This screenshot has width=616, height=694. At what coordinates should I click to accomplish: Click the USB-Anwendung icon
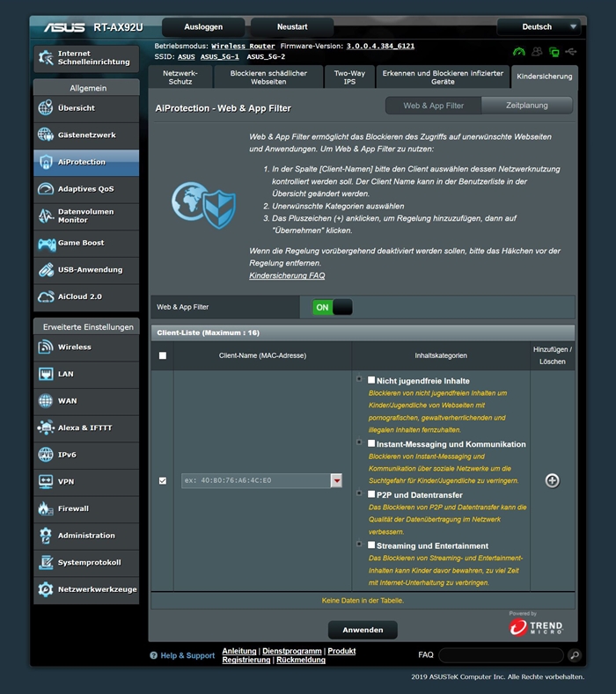(46, 269)
